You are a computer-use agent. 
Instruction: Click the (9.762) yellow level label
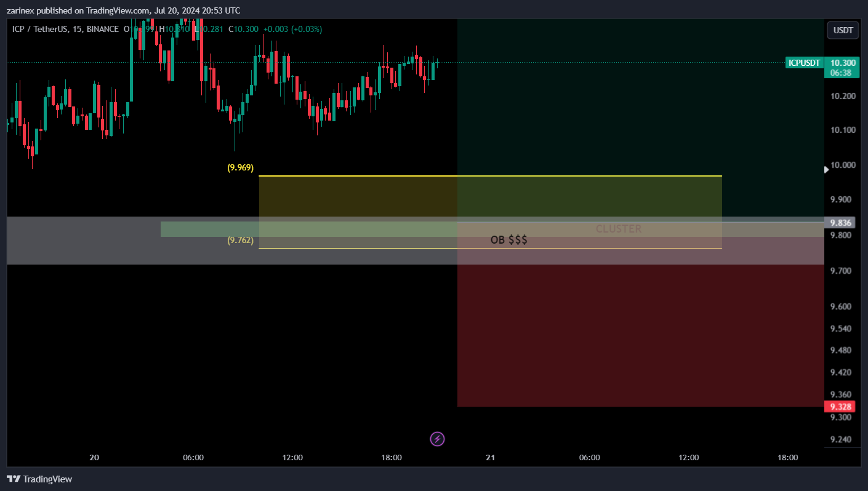tap(240, 241)
